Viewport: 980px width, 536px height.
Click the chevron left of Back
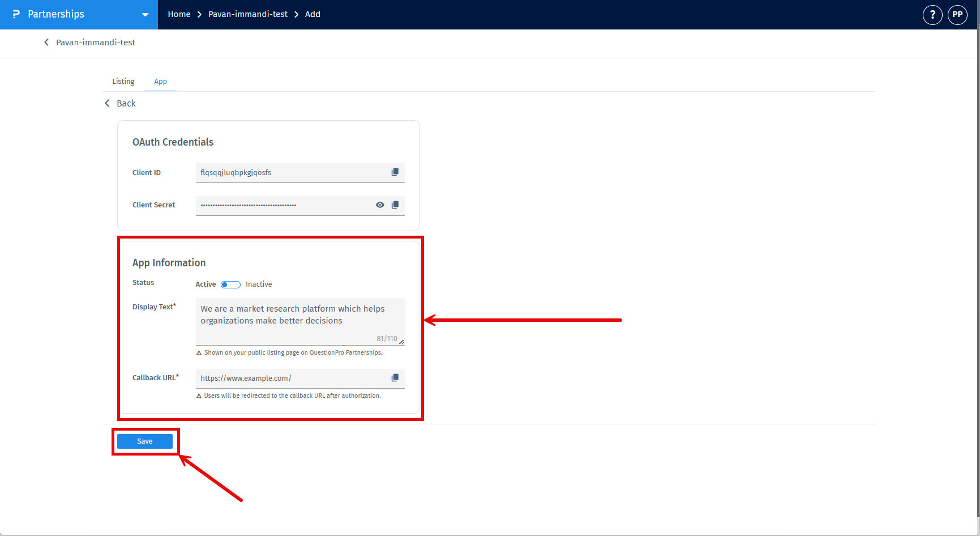107,103
